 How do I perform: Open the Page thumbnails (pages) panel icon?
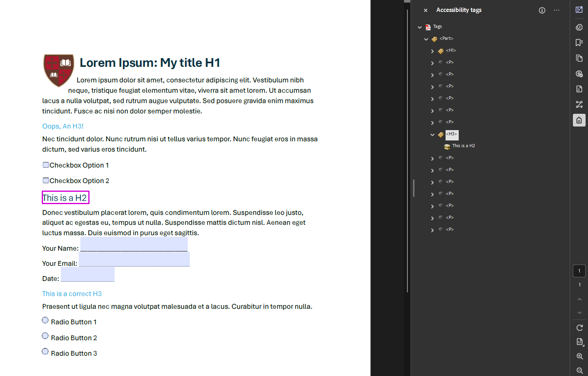(579, 58)
